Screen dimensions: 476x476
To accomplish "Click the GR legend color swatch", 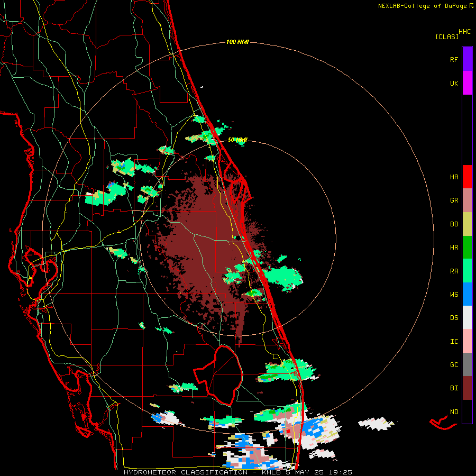I will pyautogui.click(x=467, y=200).
